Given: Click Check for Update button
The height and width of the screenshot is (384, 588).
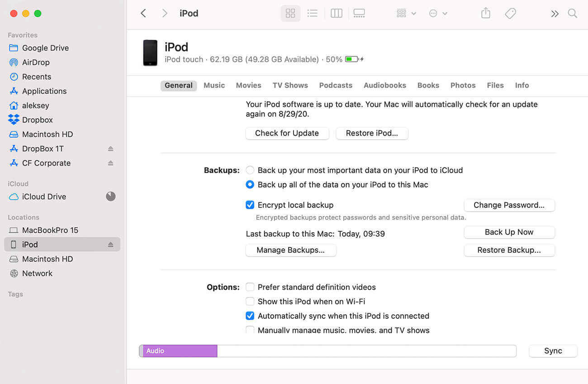Looking at the screenshot, I should point(287,133).
